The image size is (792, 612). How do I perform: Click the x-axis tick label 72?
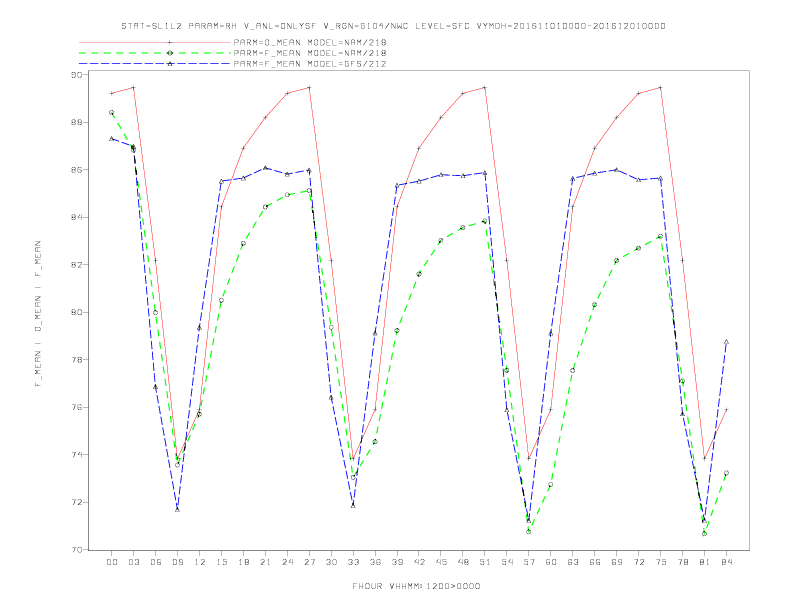(639, 562)
